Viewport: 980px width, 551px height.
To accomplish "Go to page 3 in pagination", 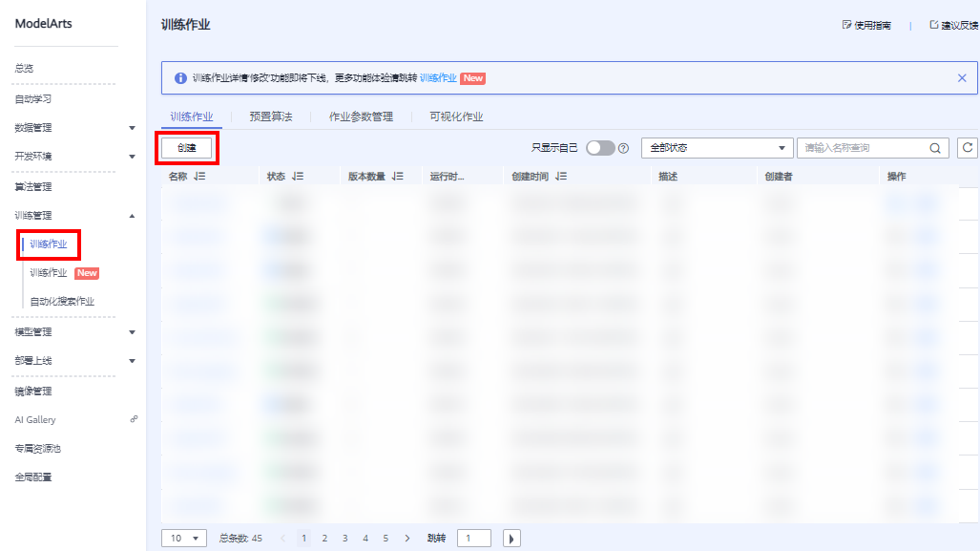I will [344, 538].
